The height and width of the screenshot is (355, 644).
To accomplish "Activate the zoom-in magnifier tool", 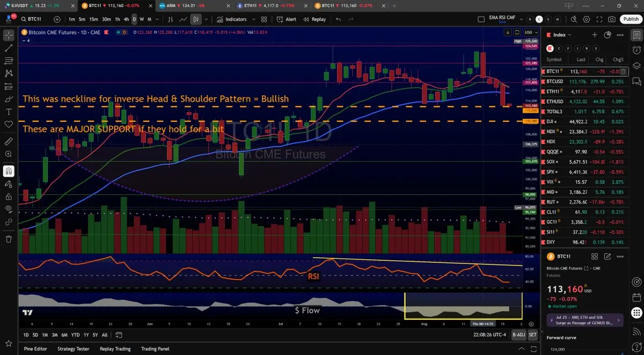I will [9, 154].
